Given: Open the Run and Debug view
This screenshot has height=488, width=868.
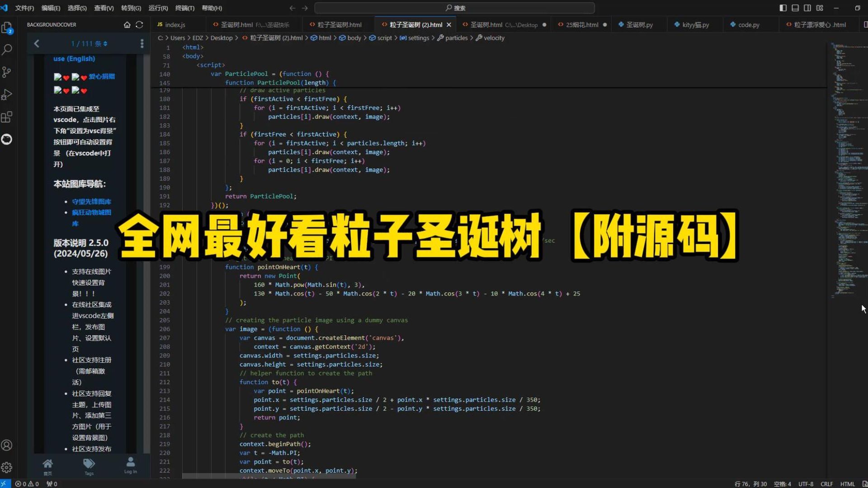Looking at the screenshot, I should (7, 94).
